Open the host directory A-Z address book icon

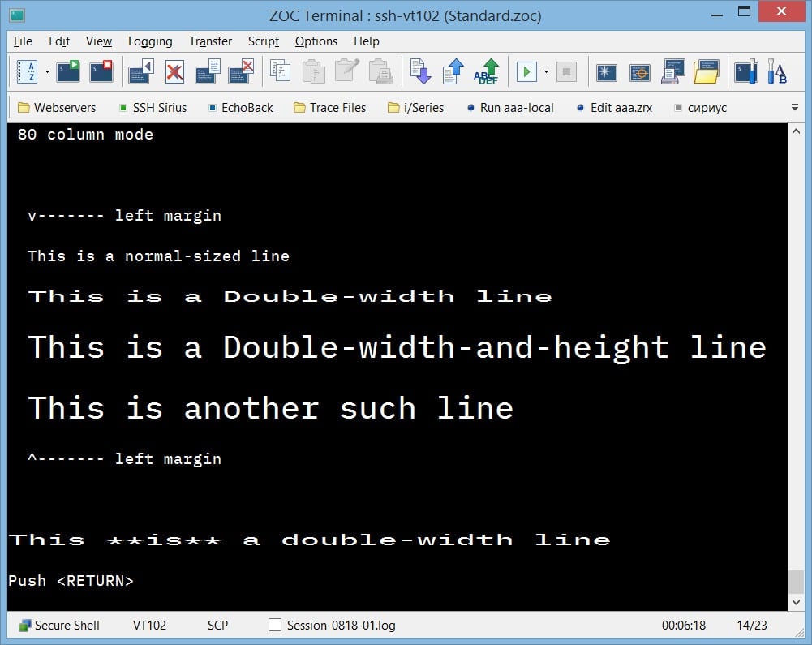point(27,71)
